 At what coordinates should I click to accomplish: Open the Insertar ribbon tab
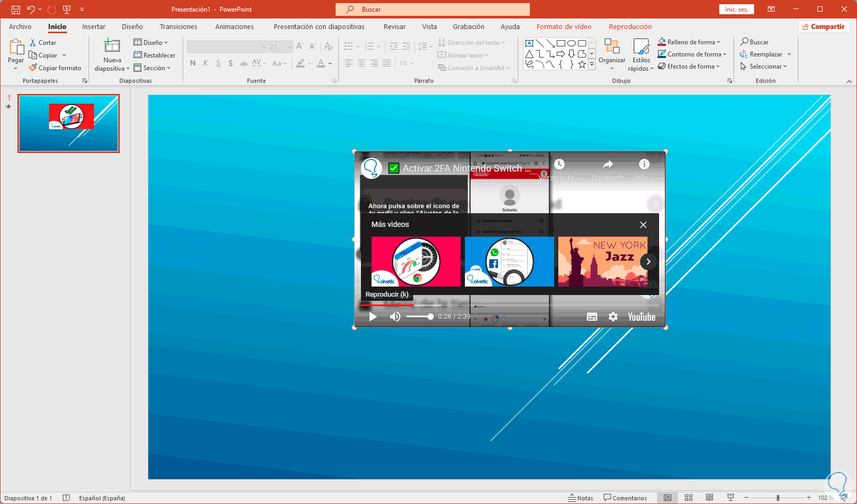[93, 27]
